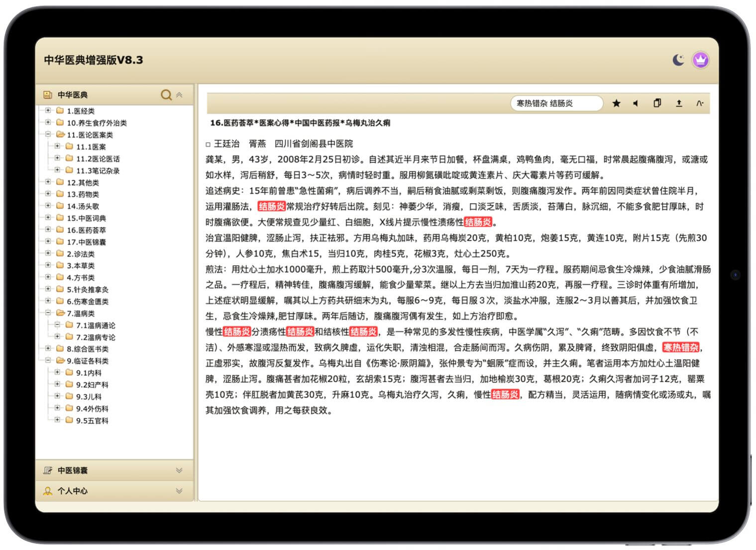This screenshot has height=550, width=756.
Task: Click the upload arrow icon
Action: pos(678,104)
